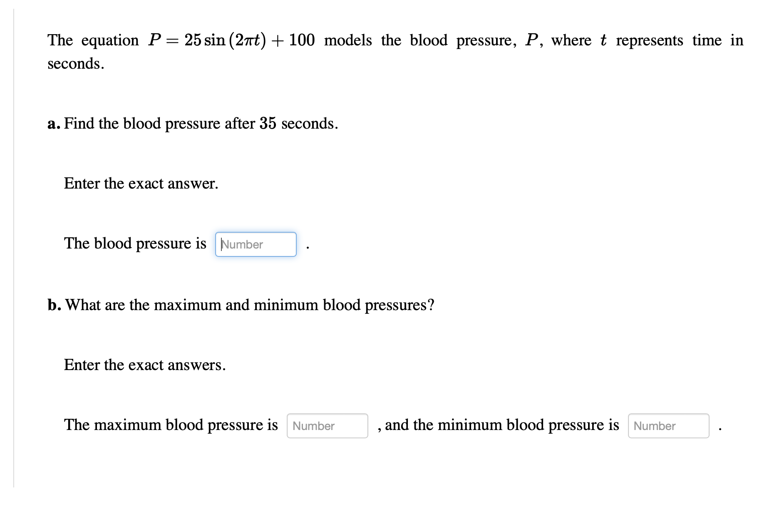Viewport: 767px width, 532px height.
Task: Click 'The blood pressure is' label text
Action: [x=135, y=244]
